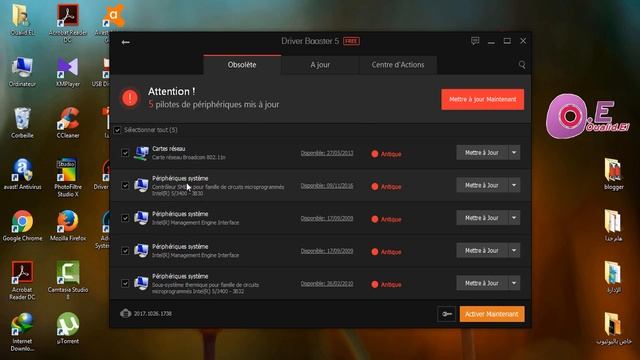Image resolution: width=640 pixels, height=360 pixels.
Task: Uncheck the Sous-système thermique driver checkbox
Action: click(125, 283)
